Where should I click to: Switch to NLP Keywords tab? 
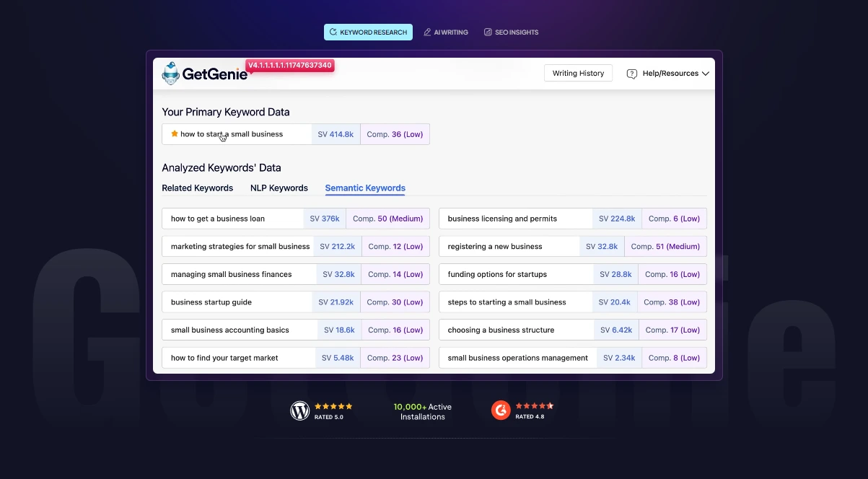click(x=279, y=188)
